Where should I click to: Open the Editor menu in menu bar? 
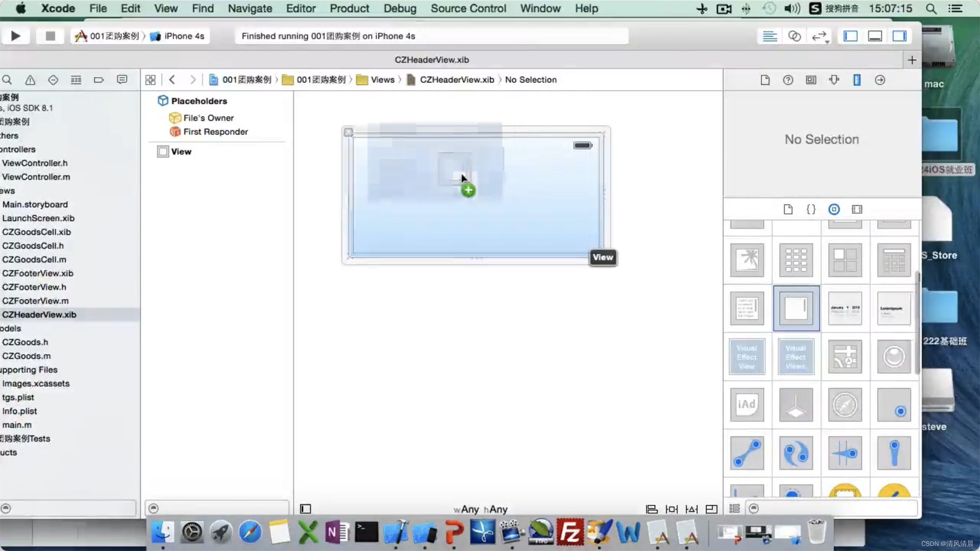301,8
